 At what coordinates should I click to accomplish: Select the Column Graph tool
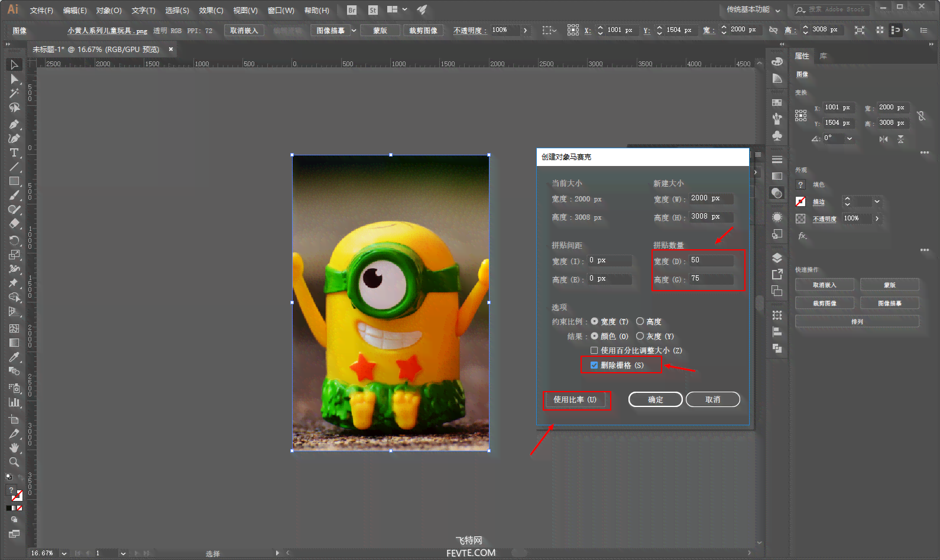pyautogui.click(x=14, y=402)
